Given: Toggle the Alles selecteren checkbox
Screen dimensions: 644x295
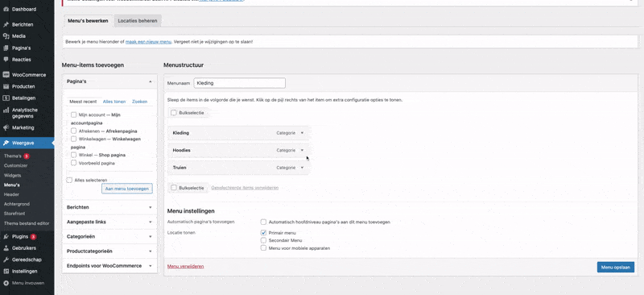Looking at the screenshot, I should [x=69, y=180].
